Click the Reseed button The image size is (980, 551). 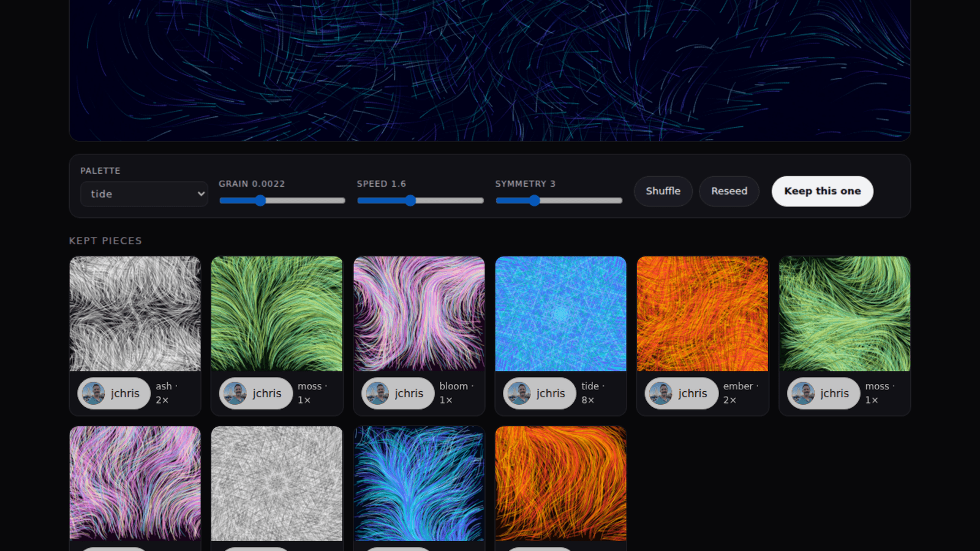coord(729,191)
